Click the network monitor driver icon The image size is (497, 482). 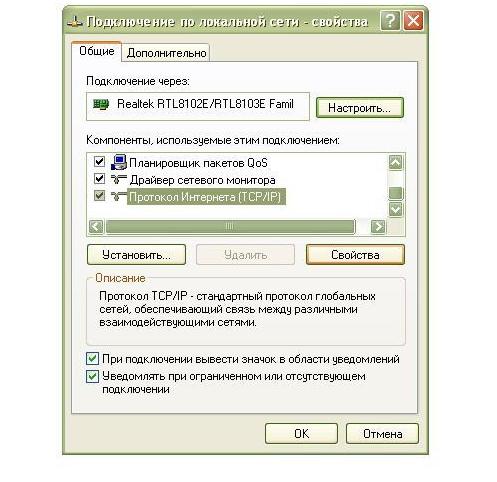[119, 179]
